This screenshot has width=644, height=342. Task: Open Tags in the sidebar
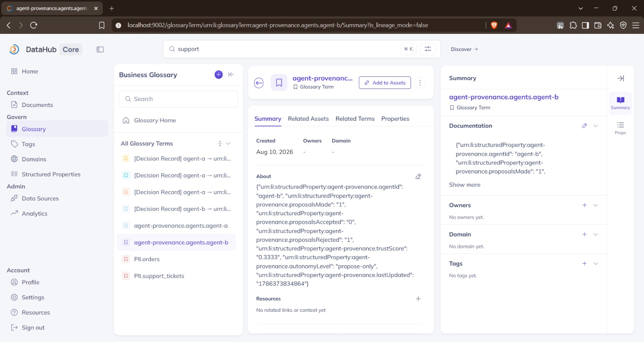pyautogui.click(x=57, y=144)
